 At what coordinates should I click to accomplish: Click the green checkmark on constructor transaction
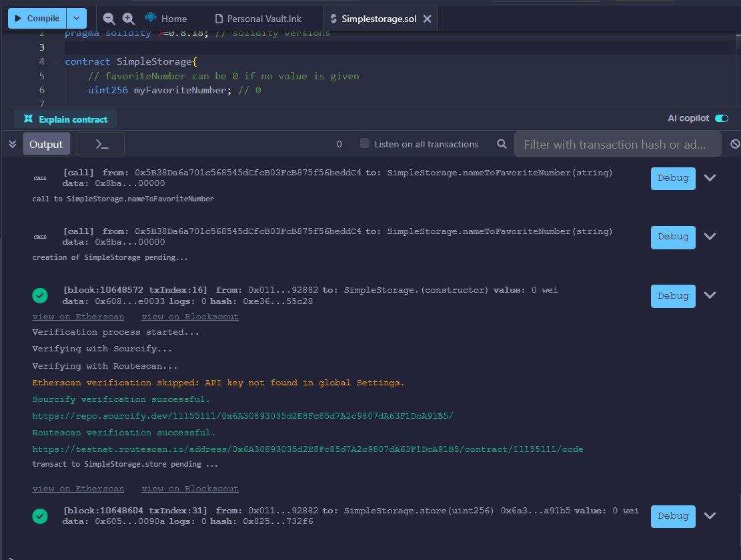[40, 295]
